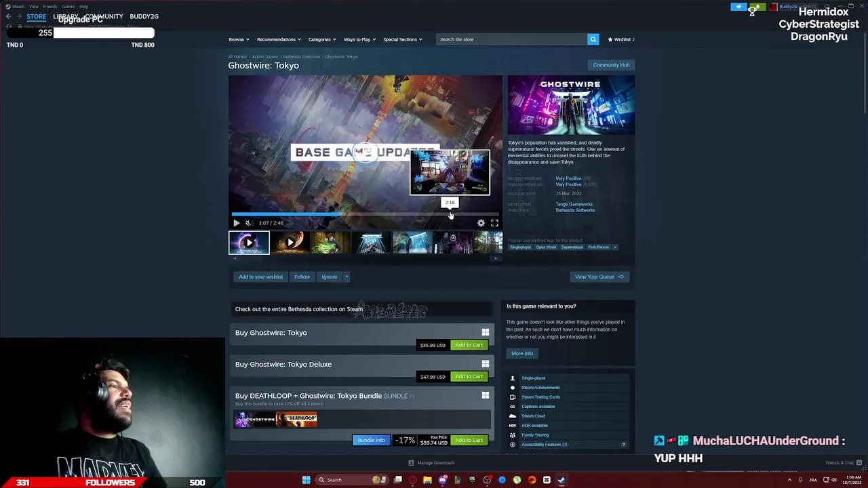Go forward with the navigation arrow

(x=19, y=16)
